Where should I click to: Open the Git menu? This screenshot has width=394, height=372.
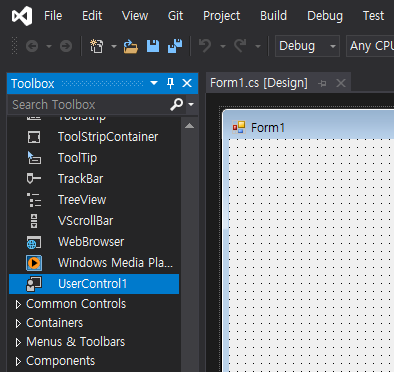click(x=175, y=16)
